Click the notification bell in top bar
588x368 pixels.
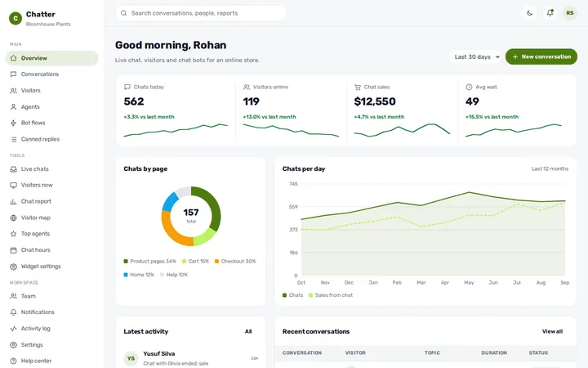click(x=550, y=13)
